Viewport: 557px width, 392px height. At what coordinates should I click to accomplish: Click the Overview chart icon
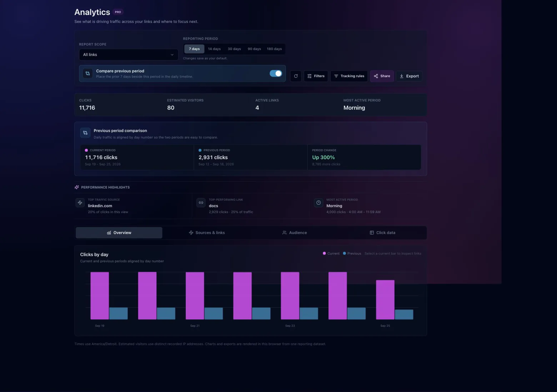[x=109, y=233]
